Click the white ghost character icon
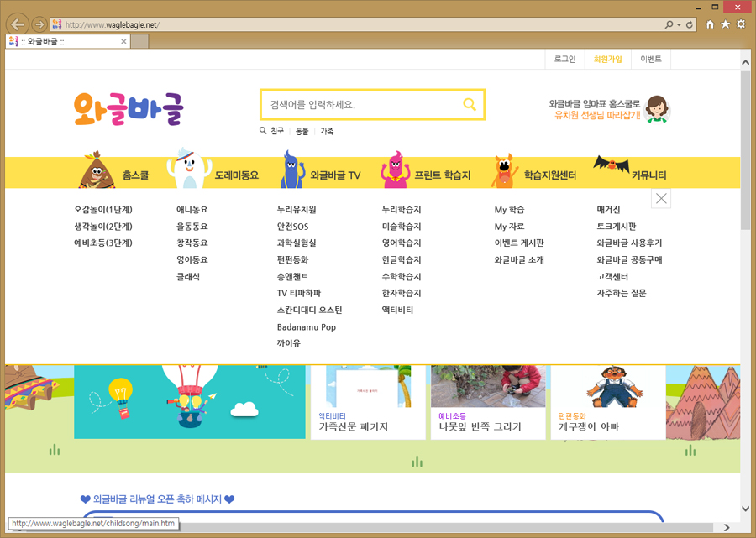756x538 pixels. pos(188,168)
